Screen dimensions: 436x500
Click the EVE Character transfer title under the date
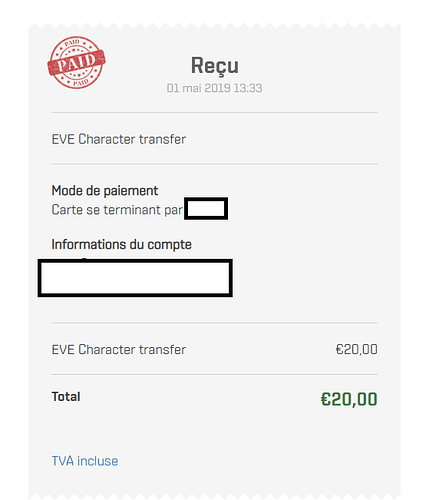tap(119, 139)
